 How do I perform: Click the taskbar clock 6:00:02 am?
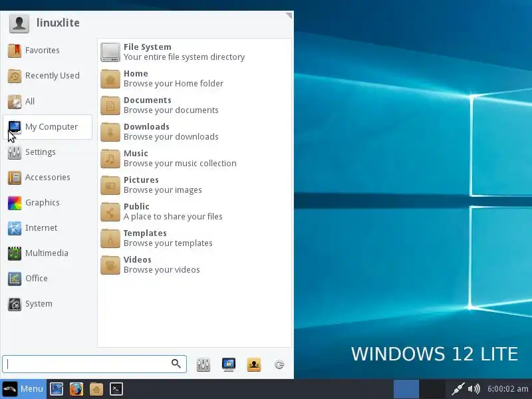point(507,389)
